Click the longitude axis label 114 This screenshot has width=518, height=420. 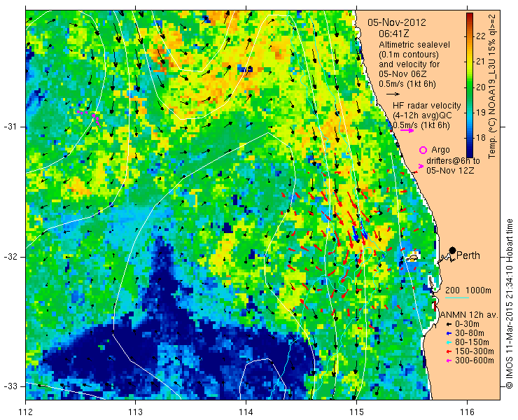pos(246,412)
